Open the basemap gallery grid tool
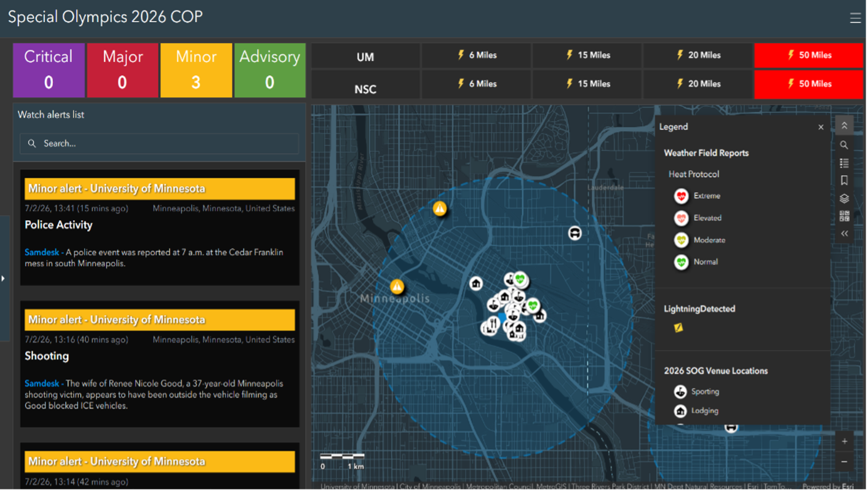 point(844,216)
